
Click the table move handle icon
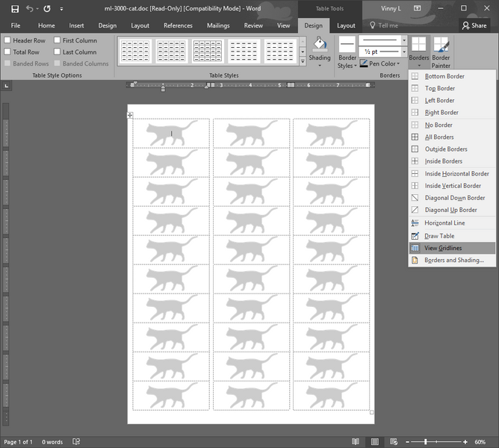pyautogui.click(x=130, y=115)
